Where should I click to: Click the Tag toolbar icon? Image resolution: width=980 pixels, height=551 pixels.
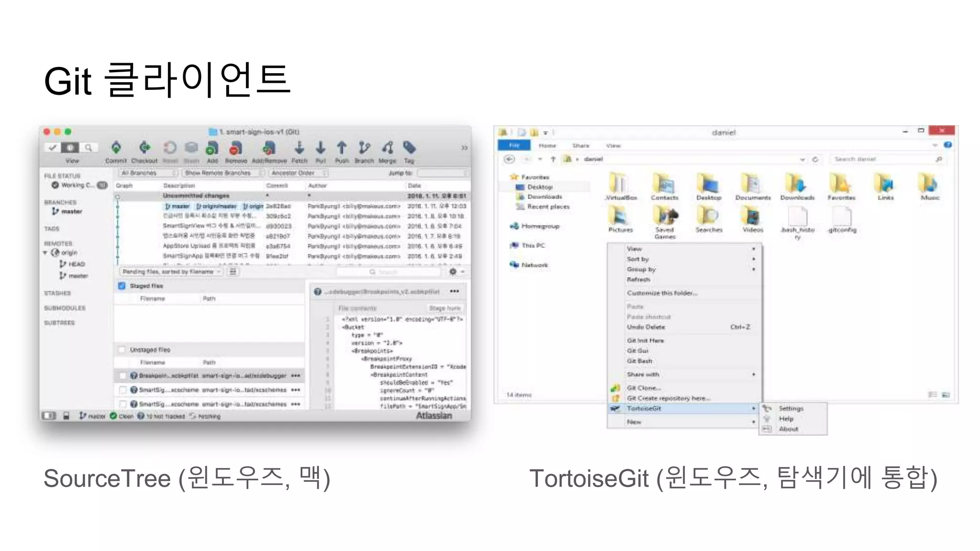[x=409, y=147]
